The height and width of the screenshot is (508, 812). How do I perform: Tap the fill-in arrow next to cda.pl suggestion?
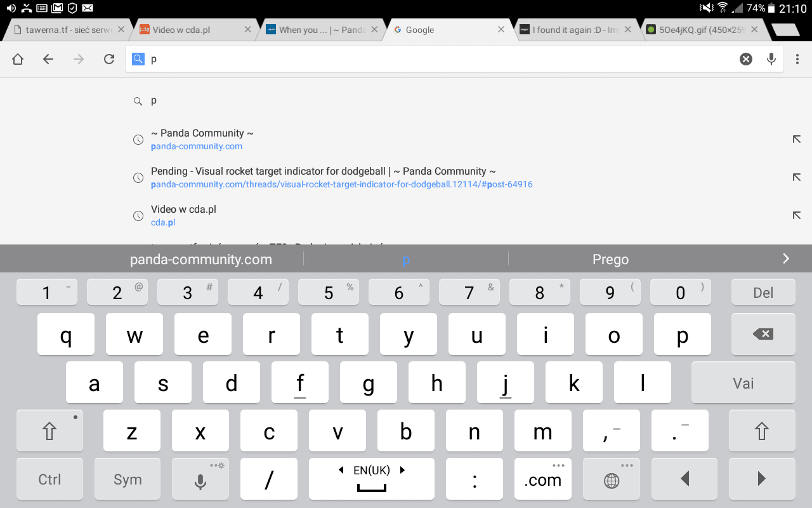click(796, 215)
